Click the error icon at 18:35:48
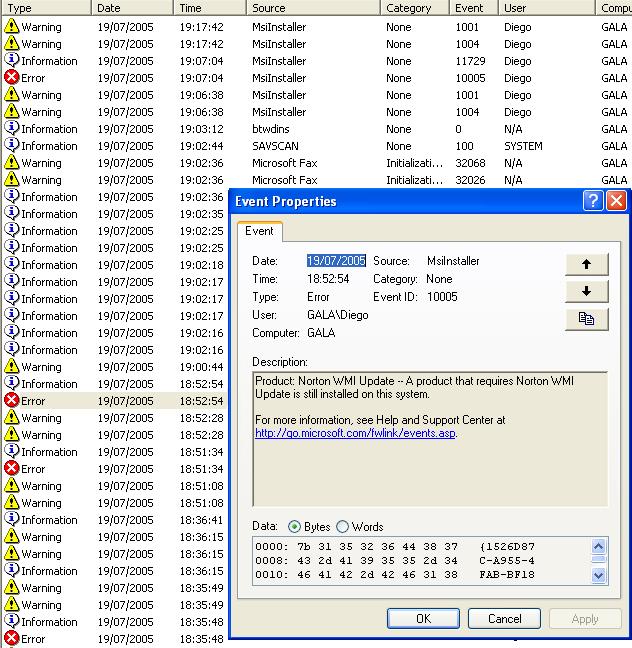 tap(12, 638)
